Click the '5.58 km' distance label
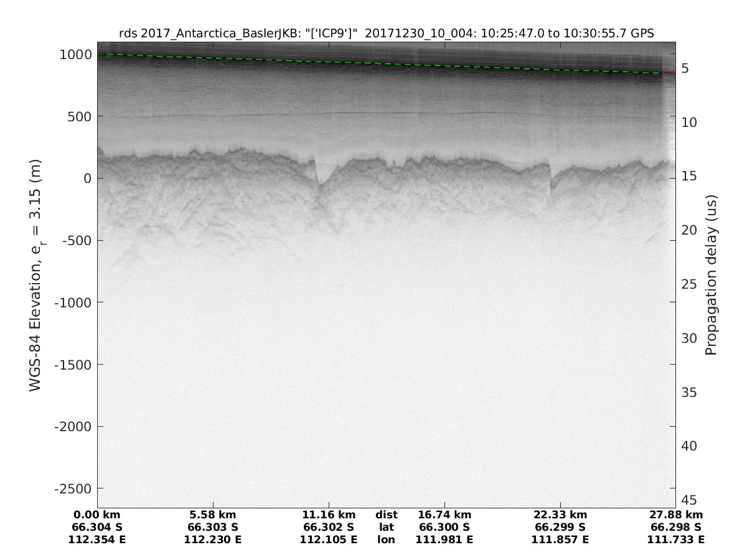The image size is (747, 560). click(x=213, y=515)
